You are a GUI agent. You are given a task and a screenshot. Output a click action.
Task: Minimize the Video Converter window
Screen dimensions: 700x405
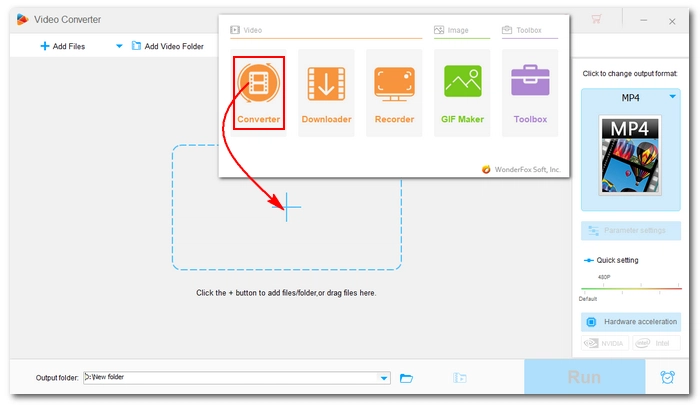click(643, 20)
